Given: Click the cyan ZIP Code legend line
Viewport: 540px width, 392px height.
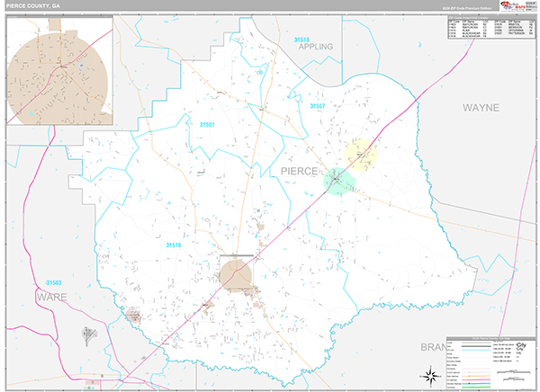Looking at the screenshot, I should [476, 350].
